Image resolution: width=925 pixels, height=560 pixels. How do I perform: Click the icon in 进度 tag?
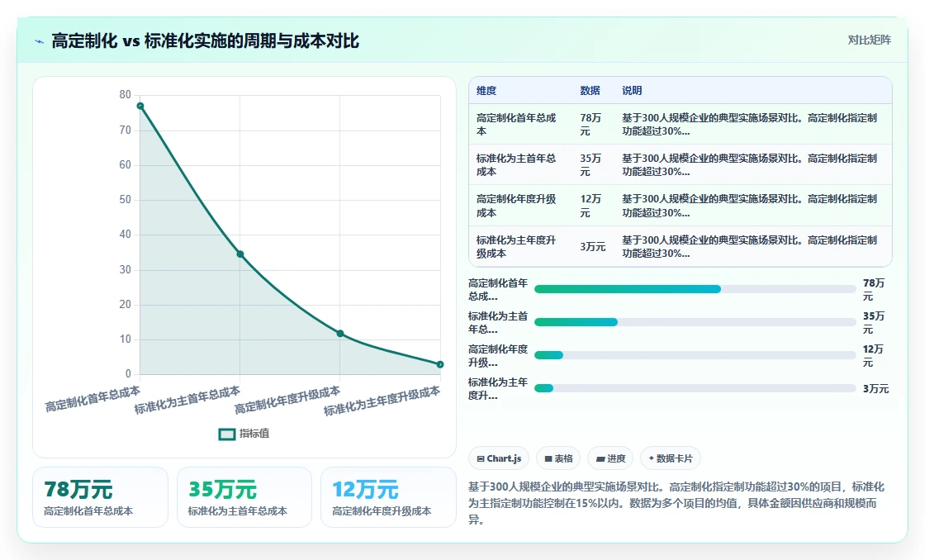(x=600, y=458)
